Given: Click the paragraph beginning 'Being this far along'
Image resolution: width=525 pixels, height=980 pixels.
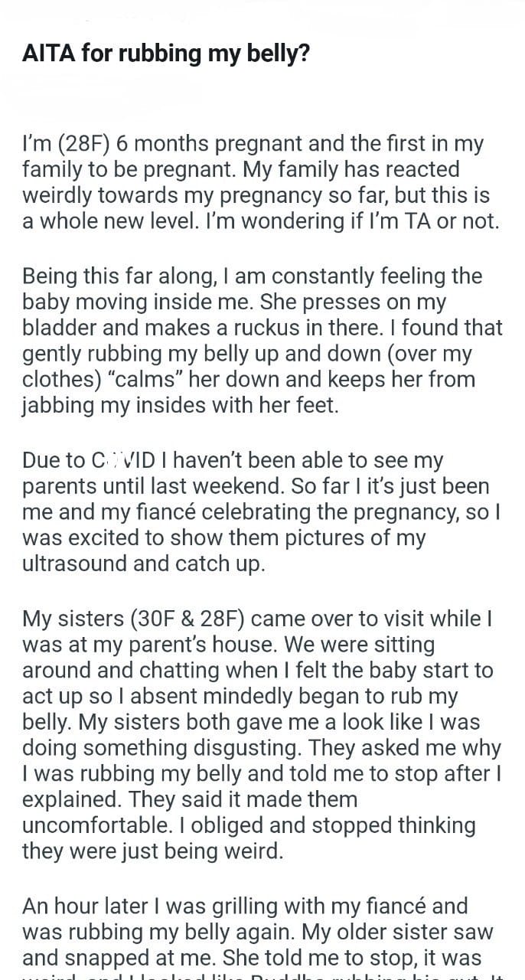Looking at the screenshot, I should click(x=262, y=341).
